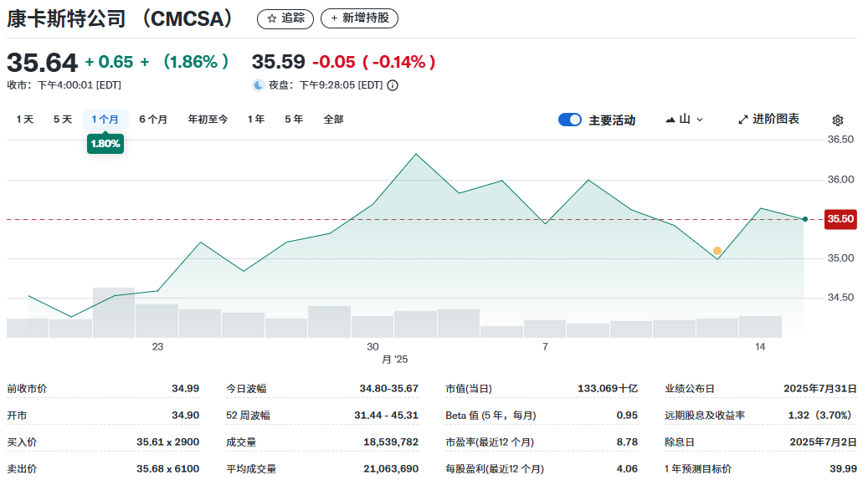The width and height of the screenshot is (868, 480).
Task: Click the 远期股息及收益率 value 1.32 (3.70%)
Action: pyautogui.click(x=822, y=416)
